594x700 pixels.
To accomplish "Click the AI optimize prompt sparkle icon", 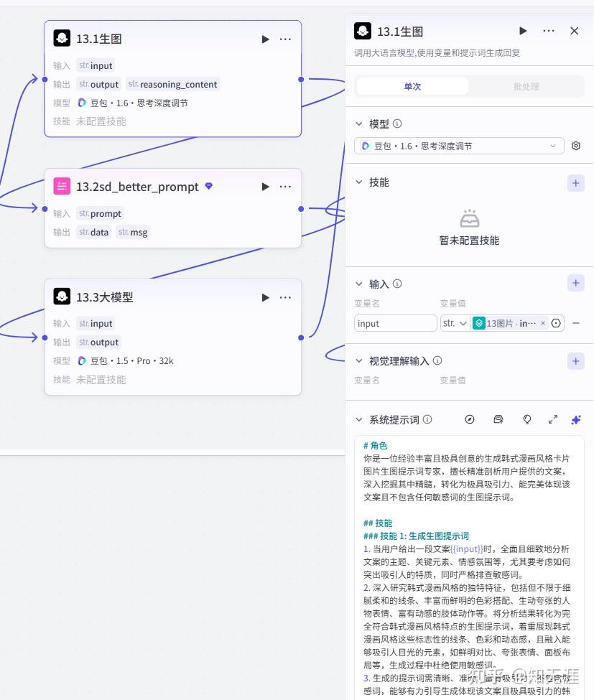I will point(576,420).
